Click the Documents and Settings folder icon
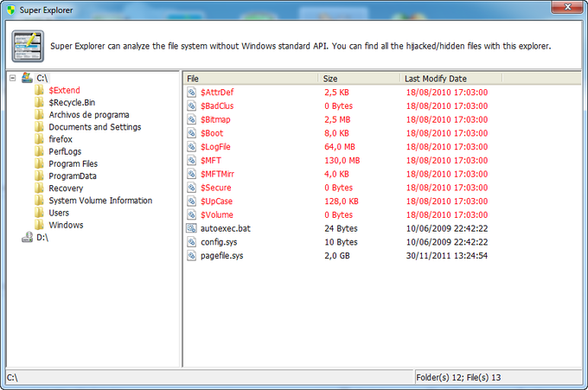Screen dimensions: 588x390 (x=39, y=127)
